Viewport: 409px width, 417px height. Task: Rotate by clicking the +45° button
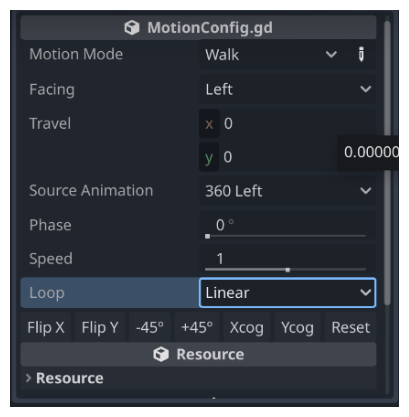pyautogui.click(x=197, y=327)
